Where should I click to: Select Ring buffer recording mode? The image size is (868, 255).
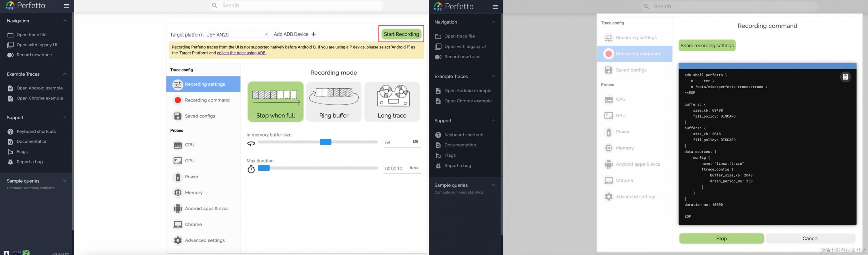pyautogui.click(x=334, y=101)
